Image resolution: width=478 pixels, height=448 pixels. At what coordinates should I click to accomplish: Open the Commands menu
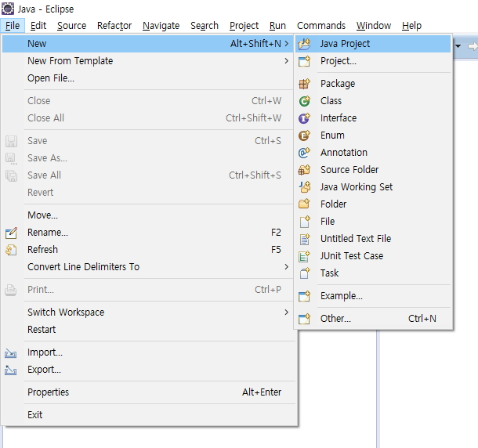click(x=321, y=26)
